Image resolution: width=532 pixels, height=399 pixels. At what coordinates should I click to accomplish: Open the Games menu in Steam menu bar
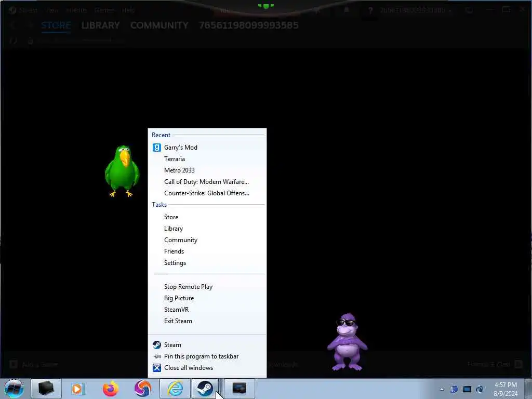(104, 10)
